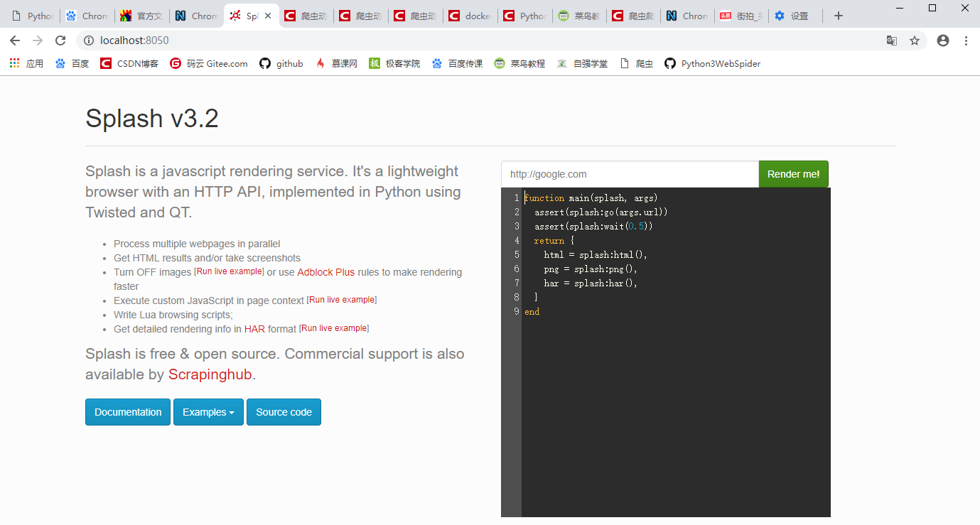Go back using the browser back arrow
Screen dimensions: 980x525
(15, 40)
